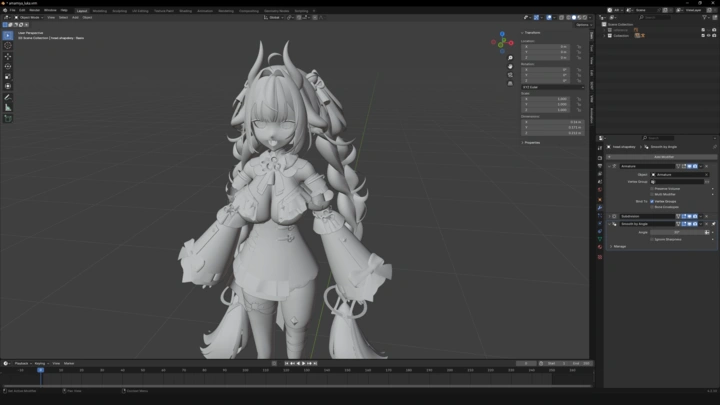Open the Material properties tab icon
This screenshot has width=720, height=405.
(x=600, y=247)
